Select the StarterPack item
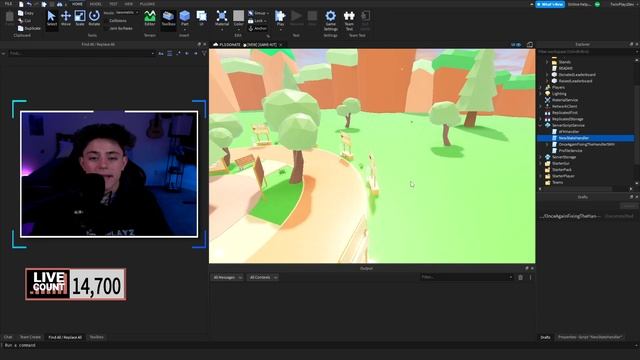The height and width of the screenshot is (360, 640). point(558,170)
